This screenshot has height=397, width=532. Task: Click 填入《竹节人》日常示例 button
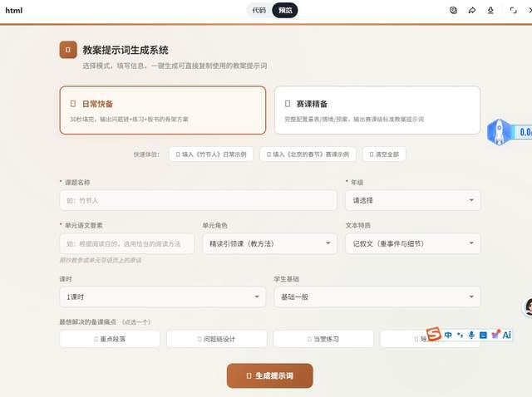click(211, 154)
